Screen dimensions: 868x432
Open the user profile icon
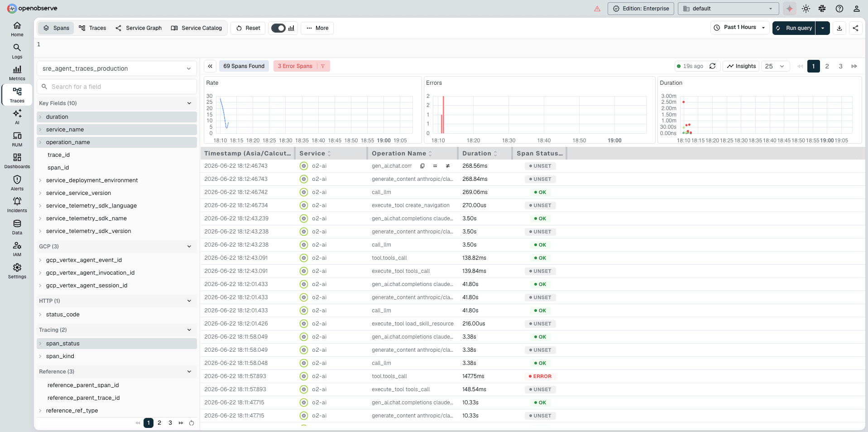click(x=857, y=9)
